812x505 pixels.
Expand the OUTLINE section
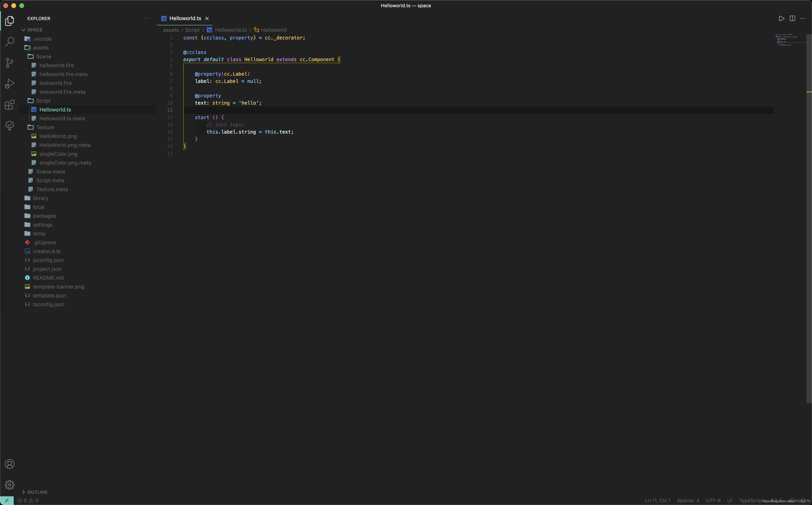(34, 492)
